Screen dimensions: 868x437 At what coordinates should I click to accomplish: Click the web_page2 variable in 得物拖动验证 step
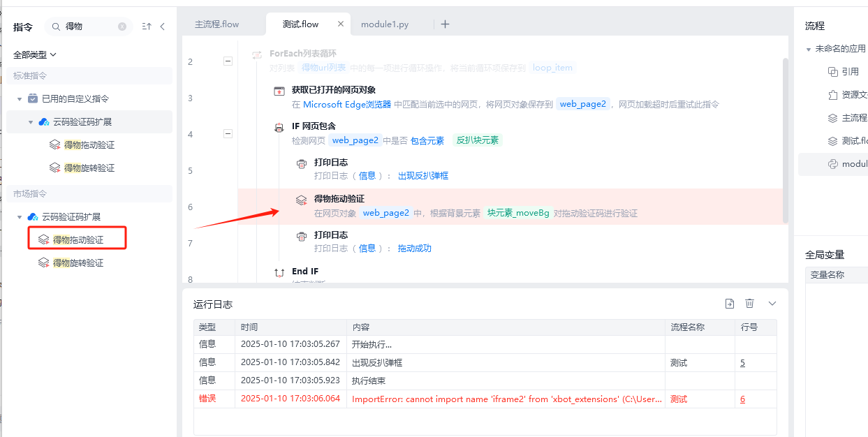(385, 213)
